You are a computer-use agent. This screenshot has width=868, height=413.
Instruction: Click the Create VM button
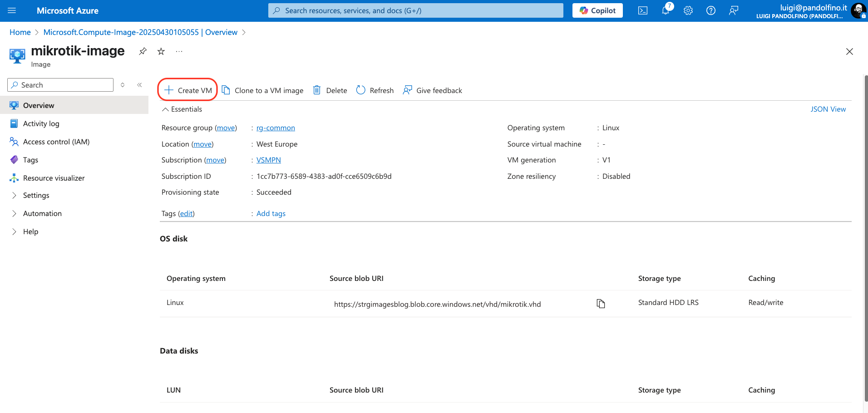pos(188,90)
